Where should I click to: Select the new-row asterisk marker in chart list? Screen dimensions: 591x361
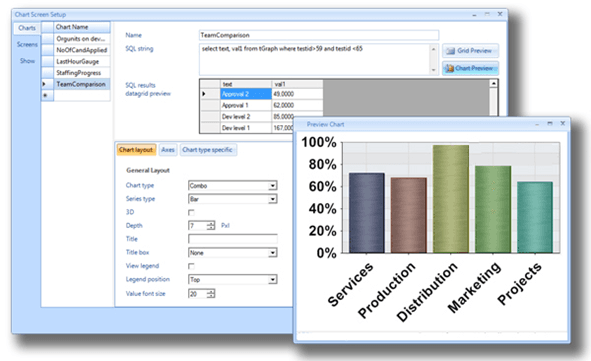(45, 95)
